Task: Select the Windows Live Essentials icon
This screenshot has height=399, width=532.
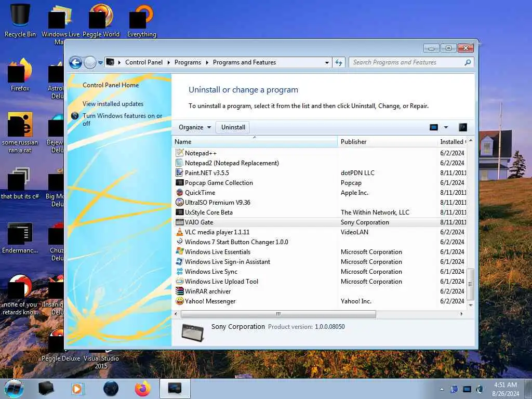Action: (179, 252)
